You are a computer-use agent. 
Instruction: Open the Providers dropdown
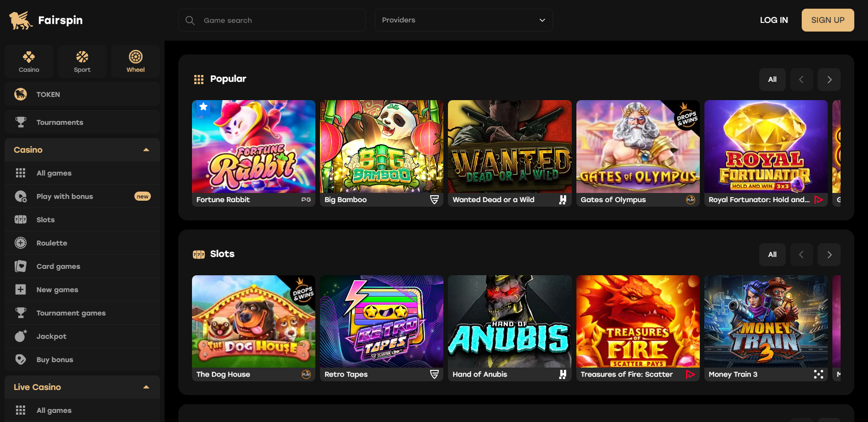click(x=464, y=20)
